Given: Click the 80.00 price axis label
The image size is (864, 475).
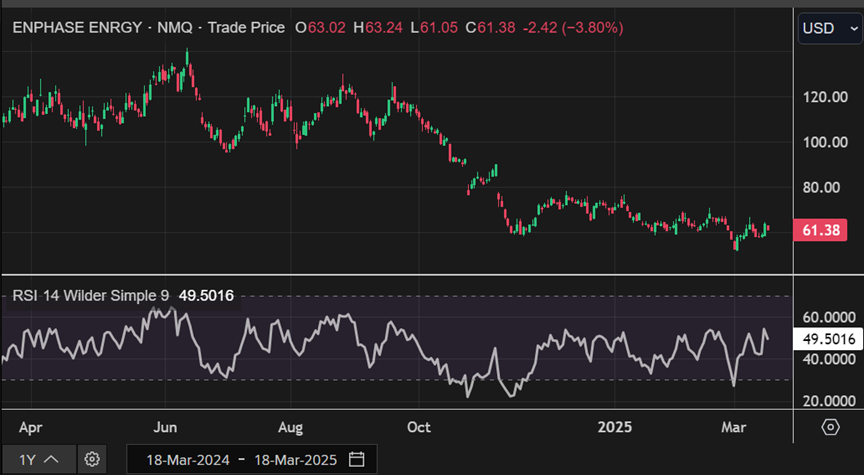Looking at the screenshot, I should tap(821, 188).
